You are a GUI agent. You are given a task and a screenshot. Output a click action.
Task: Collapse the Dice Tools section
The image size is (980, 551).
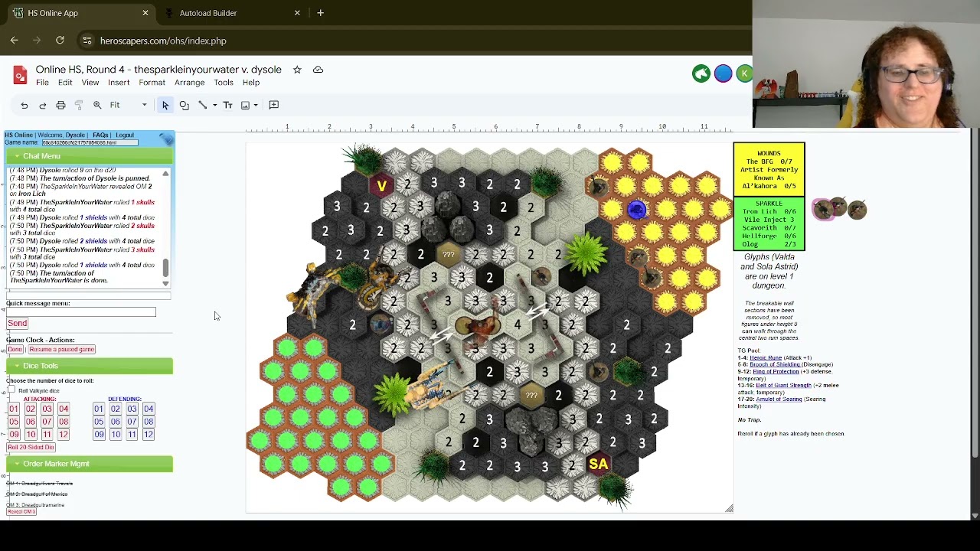point(90,366)
